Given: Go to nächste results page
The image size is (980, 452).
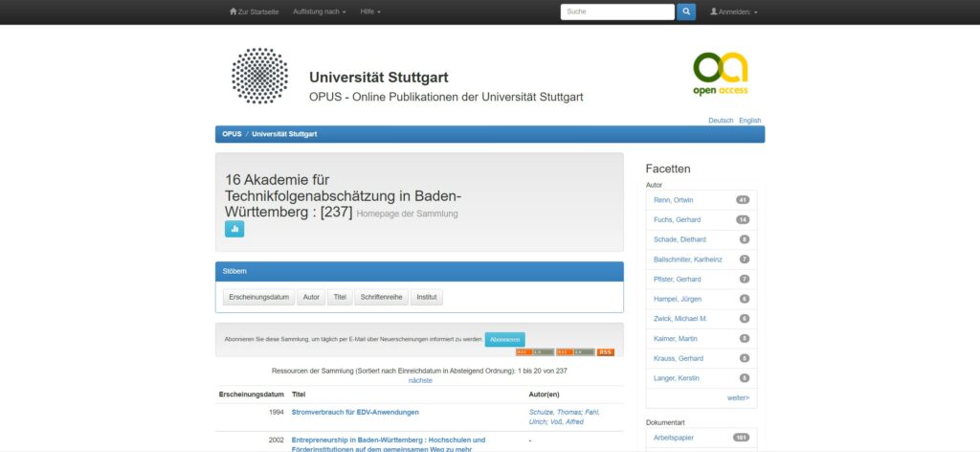Looking at the screenshot, I should tap(420, 381).
